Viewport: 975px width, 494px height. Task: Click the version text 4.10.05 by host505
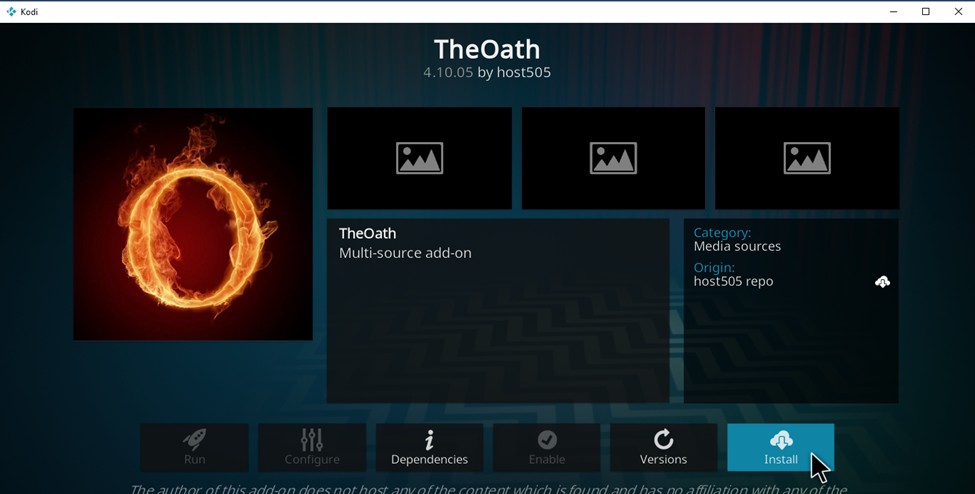click(x=487, y=72)
